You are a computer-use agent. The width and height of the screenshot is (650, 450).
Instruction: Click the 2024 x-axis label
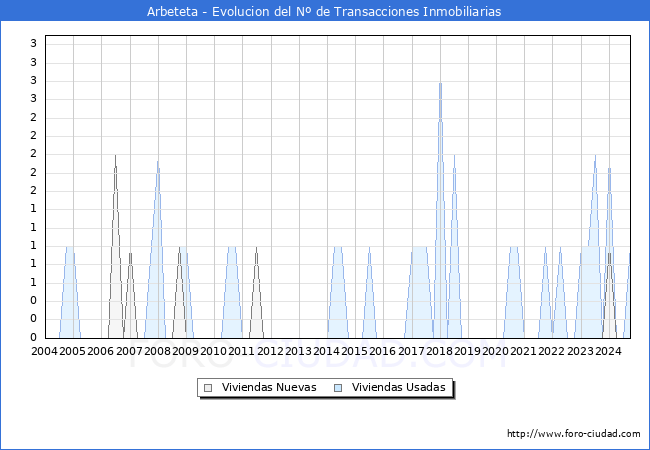(608, 351)
